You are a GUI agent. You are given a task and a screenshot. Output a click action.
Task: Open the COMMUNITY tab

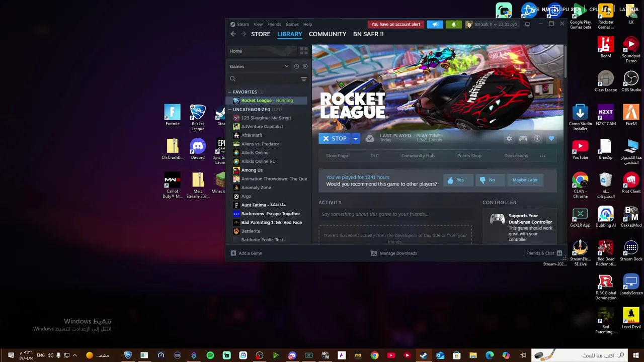coord(328,34)
